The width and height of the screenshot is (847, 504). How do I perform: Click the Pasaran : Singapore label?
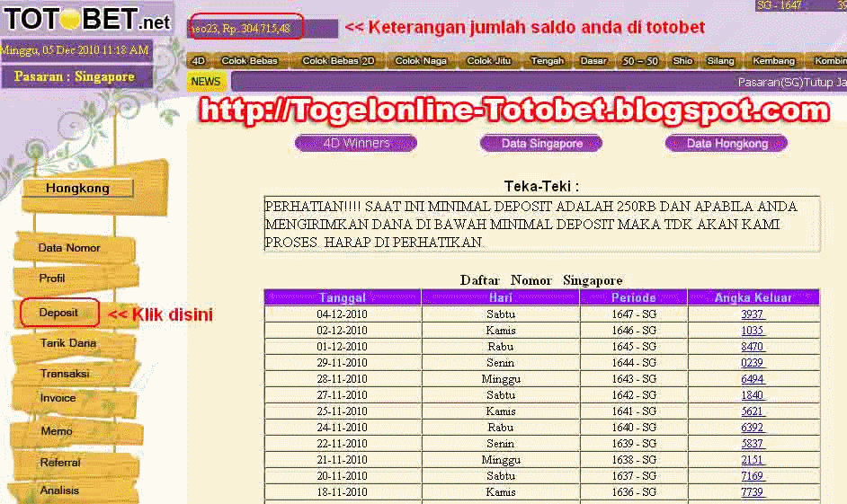pos(76,76)
